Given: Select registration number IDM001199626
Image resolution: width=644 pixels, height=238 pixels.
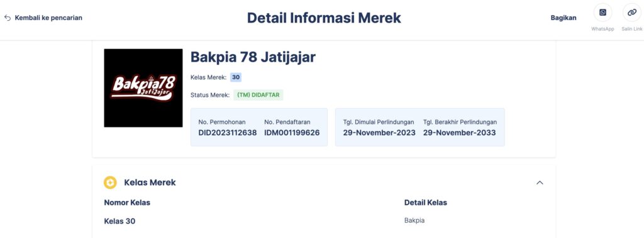Looking at the screenshot, I should 292,133.
